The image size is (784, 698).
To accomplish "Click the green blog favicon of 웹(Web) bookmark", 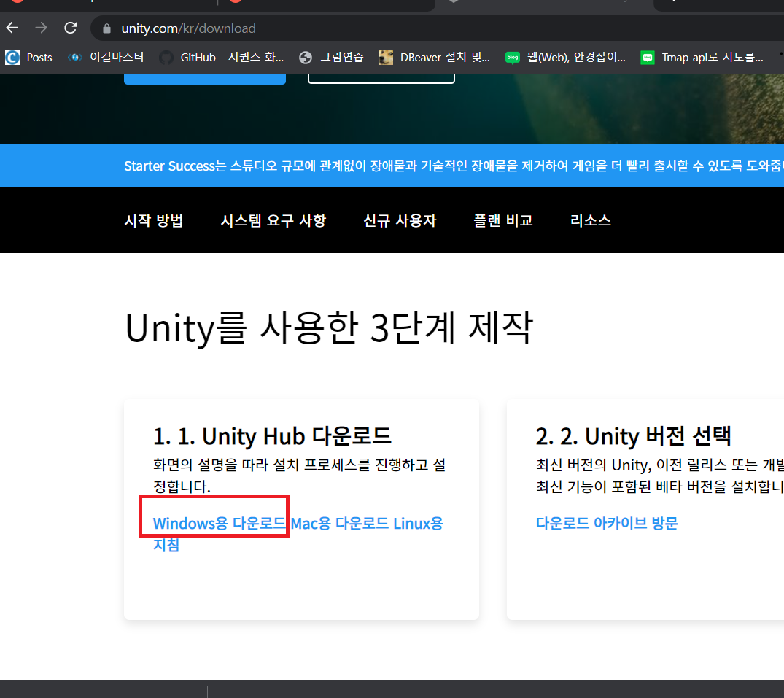I will coord(513,58).
